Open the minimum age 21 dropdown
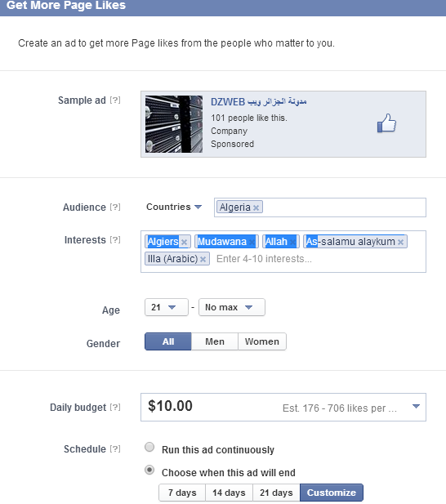This screenshot has height=504, width=446. pos(167,307)
